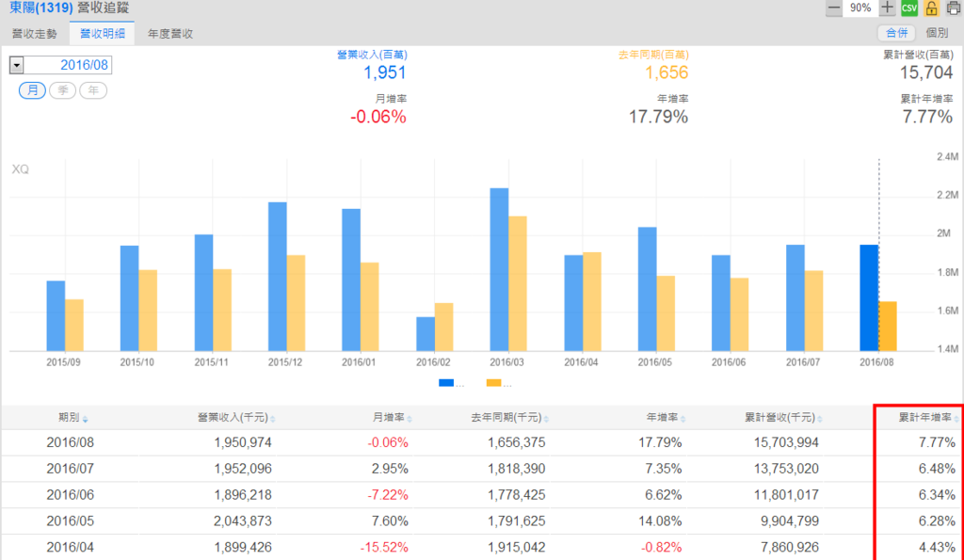Viewport: 964px width, 560px height.
Task: Click the zoom out minus button
Action: coord(834,8)
